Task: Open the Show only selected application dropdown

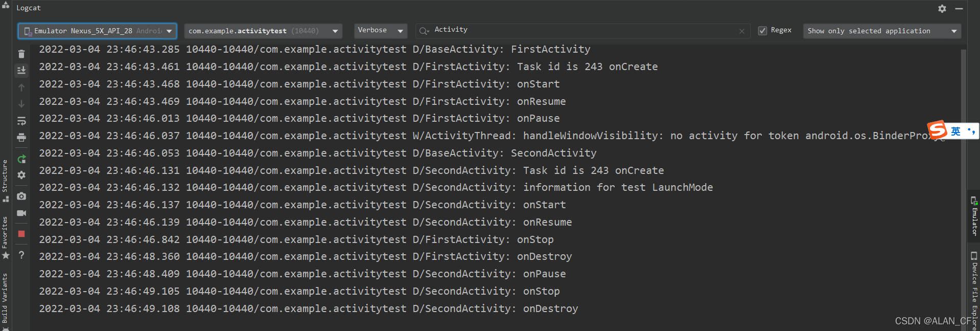Action: coord(882,31)
